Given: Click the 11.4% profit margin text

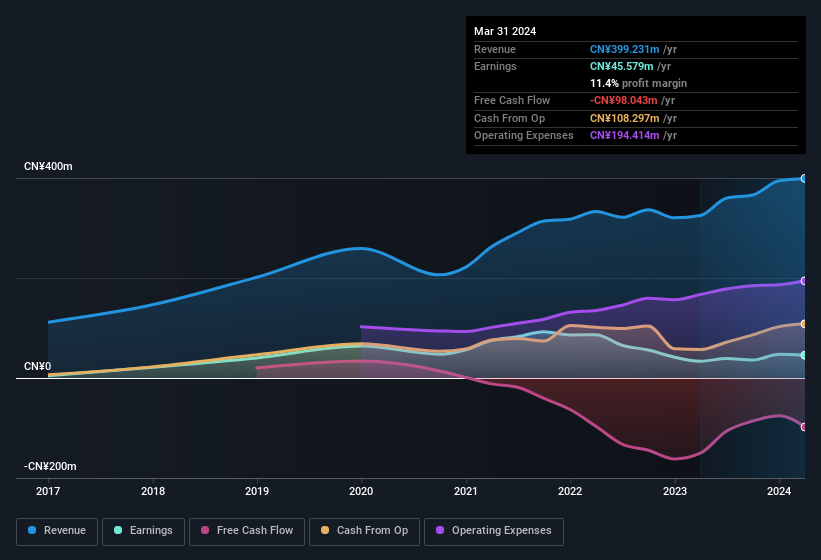Looking at the screenshot, I should 638,83.
